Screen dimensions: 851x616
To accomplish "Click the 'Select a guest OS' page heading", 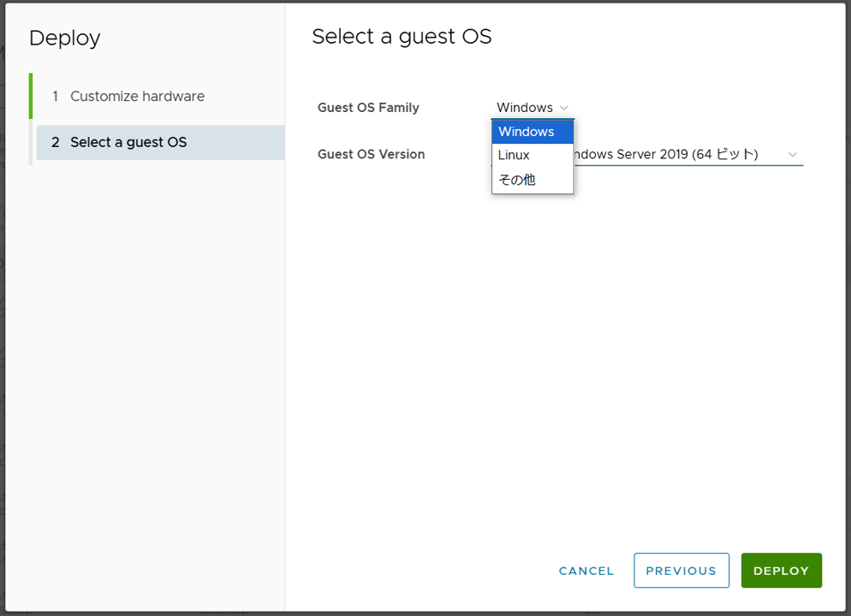I will [x=402, y=37].
